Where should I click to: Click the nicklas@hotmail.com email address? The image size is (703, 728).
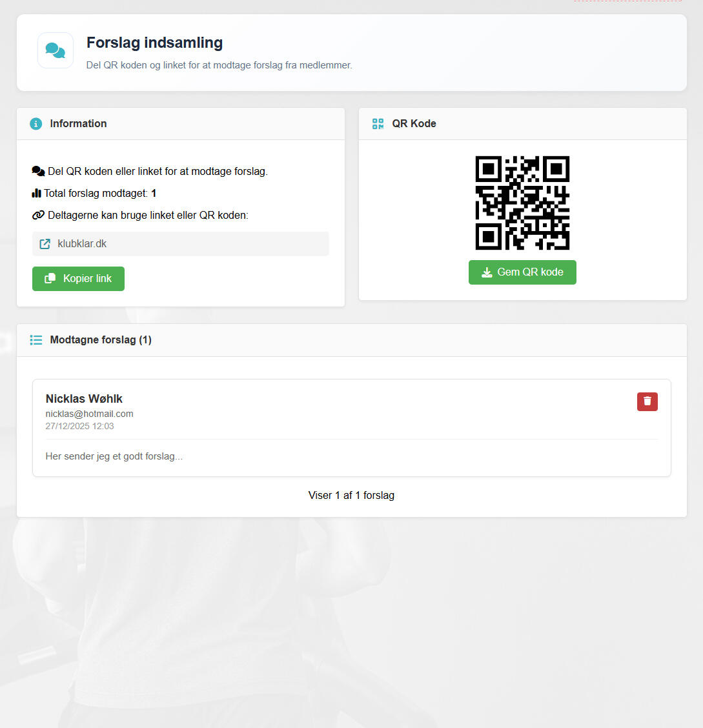pos(89,414)
